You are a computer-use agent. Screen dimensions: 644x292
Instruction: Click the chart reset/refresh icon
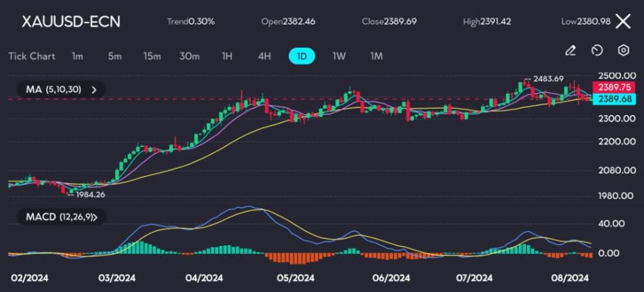coord(597,50)
